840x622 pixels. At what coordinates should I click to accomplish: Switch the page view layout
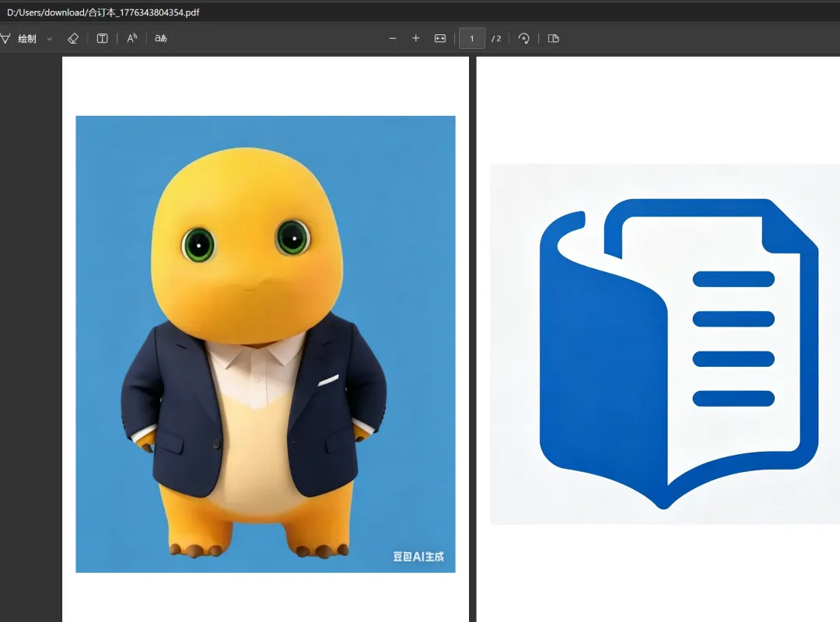coord(554,39)
